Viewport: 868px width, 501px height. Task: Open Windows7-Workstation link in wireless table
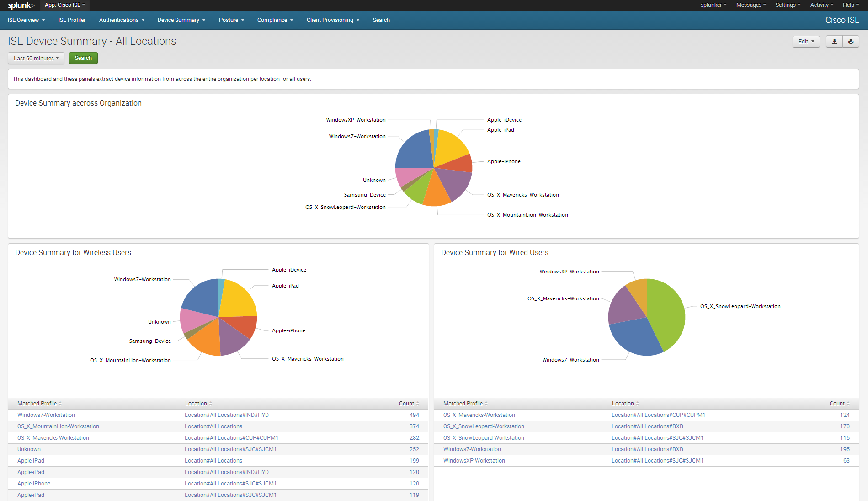click(x=46, y=415)
